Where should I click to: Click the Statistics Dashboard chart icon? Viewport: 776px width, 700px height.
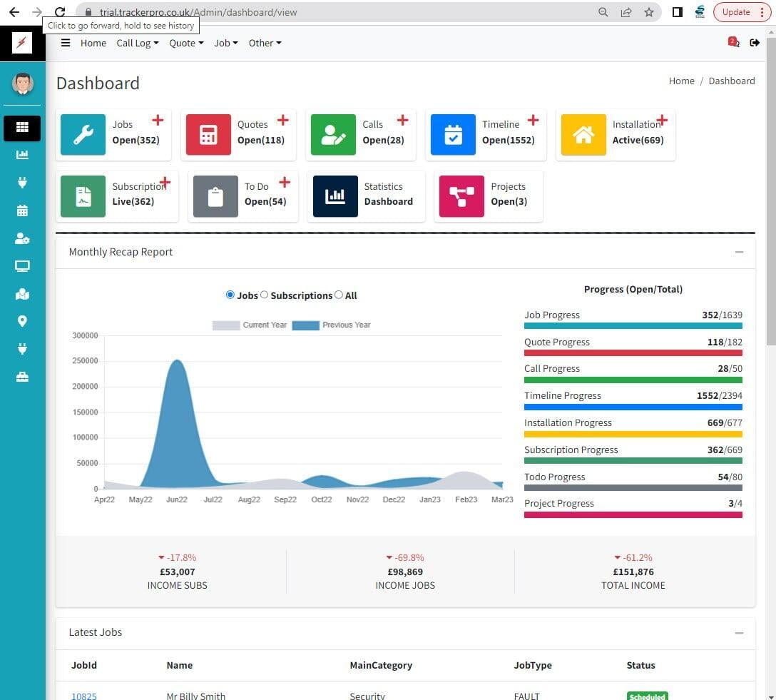[335, 196]
